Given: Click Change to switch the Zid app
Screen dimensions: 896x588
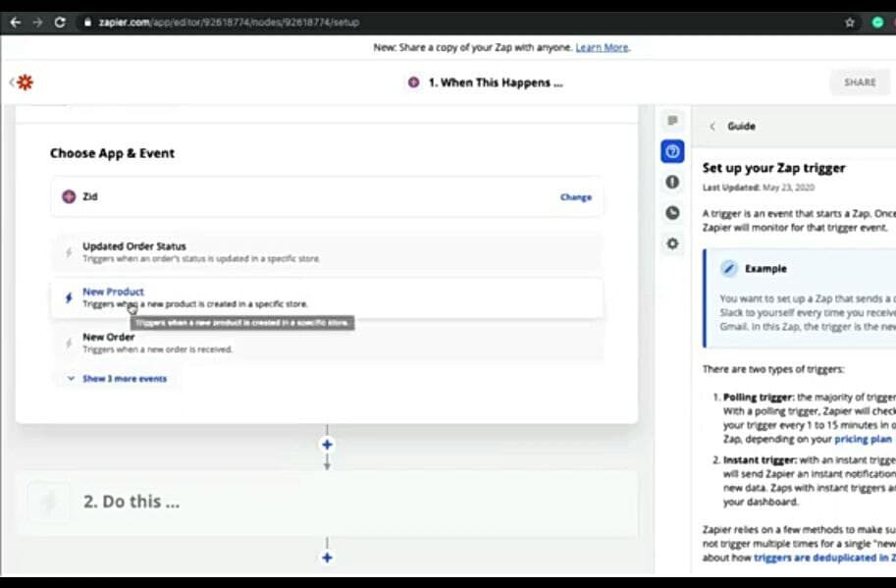Looking at the screenshot, I should [x=576, y=197].
